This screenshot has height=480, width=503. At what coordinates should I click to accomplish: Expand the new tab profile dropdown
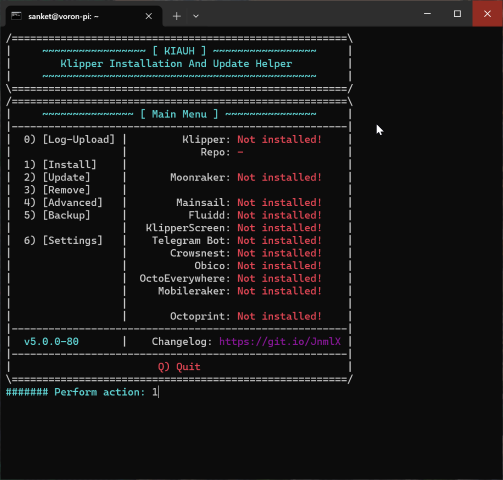[196, 16]
